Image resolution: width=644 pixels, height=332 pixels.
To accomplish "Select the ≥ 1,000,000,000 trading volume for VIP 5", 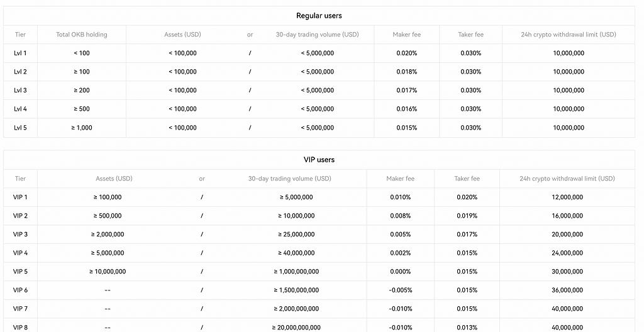I will pos(296,272).
